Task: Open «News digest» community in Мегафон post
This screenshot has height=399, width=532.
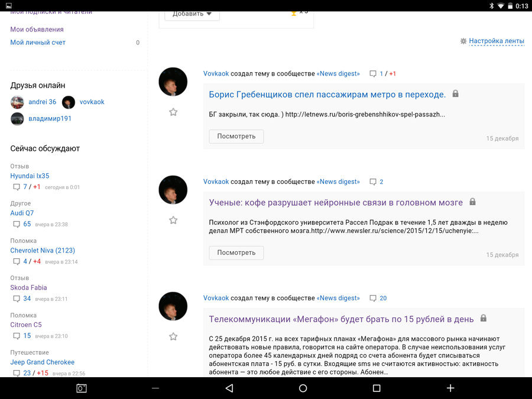Action: 338,299
